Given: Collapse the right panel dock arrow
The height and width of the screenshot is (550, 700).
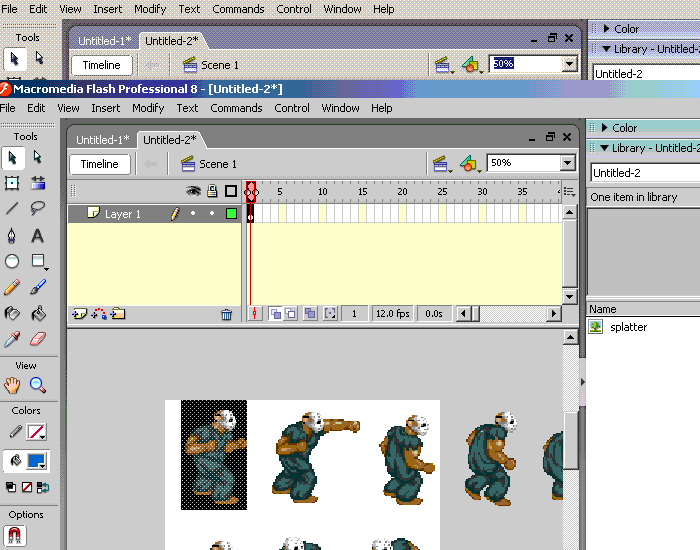Looking at the screenshot, I should (x=583, y=382).
